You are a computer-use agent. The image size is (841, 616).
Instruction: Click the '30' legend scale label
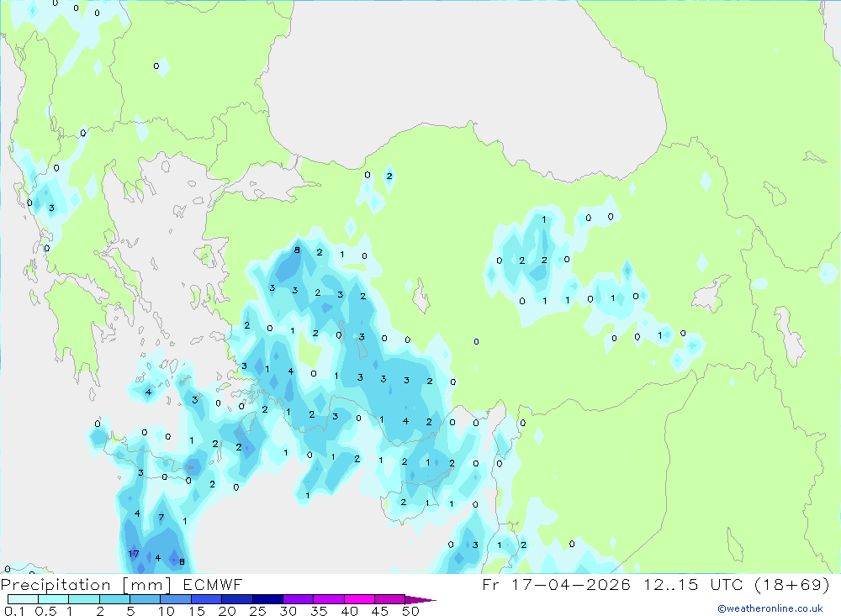click(288, 611)
